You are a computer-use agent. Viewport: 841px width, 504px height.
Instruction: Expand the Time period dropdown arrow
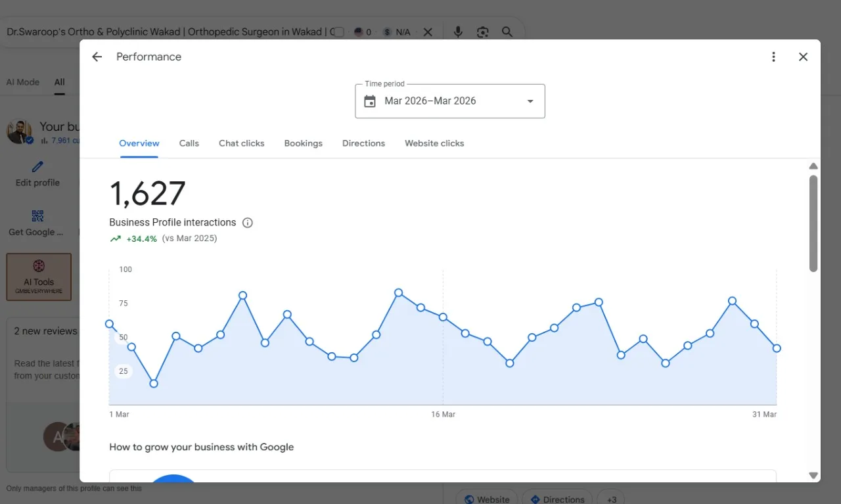(x=530, y=101)
